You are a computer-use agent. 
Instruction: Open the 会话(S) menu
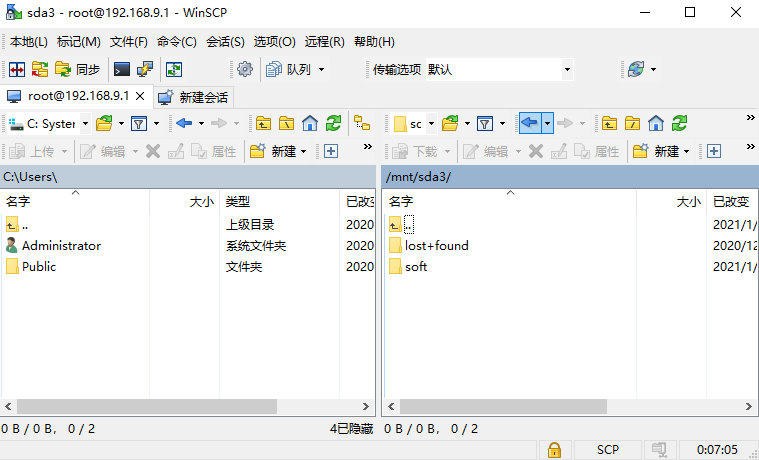click(x=225, y=42)
